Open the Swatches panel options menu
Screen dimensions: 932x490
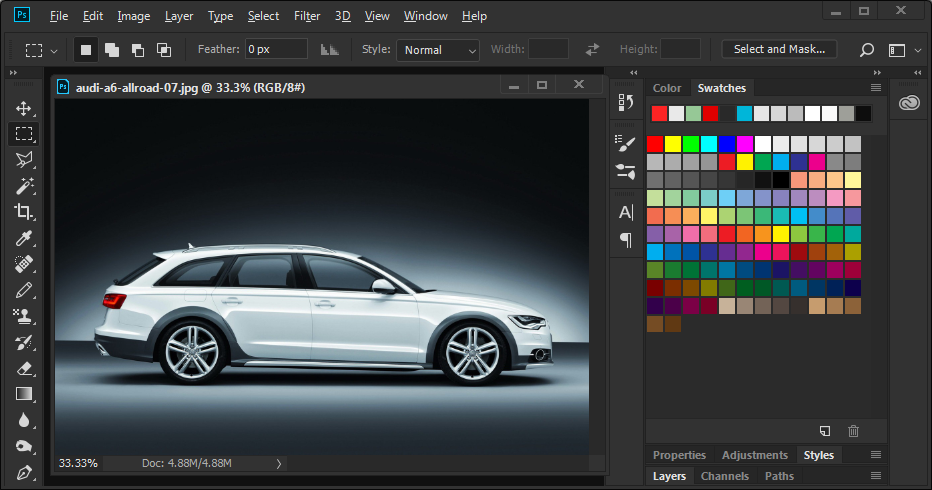point(876,88)
